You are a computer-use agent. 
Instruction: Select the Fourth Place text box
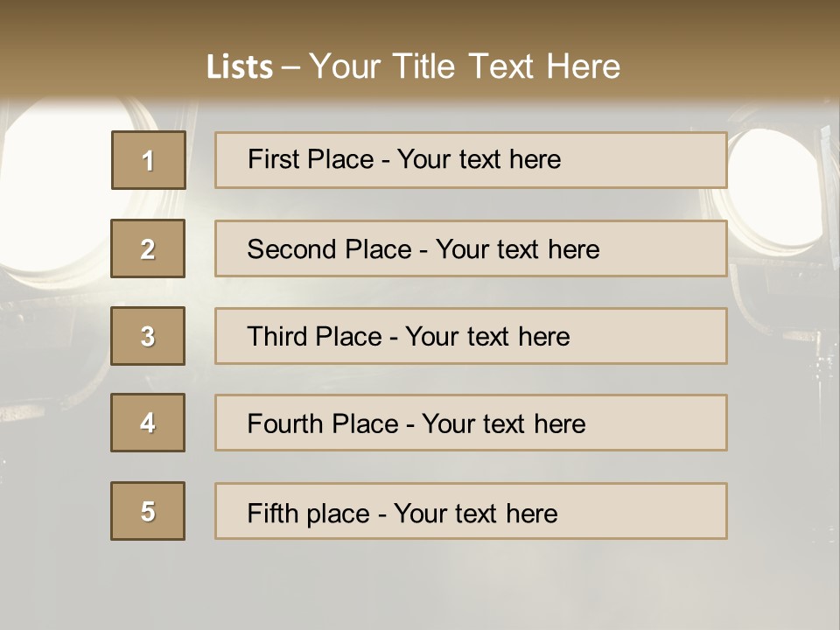click(x=471, y=423)
